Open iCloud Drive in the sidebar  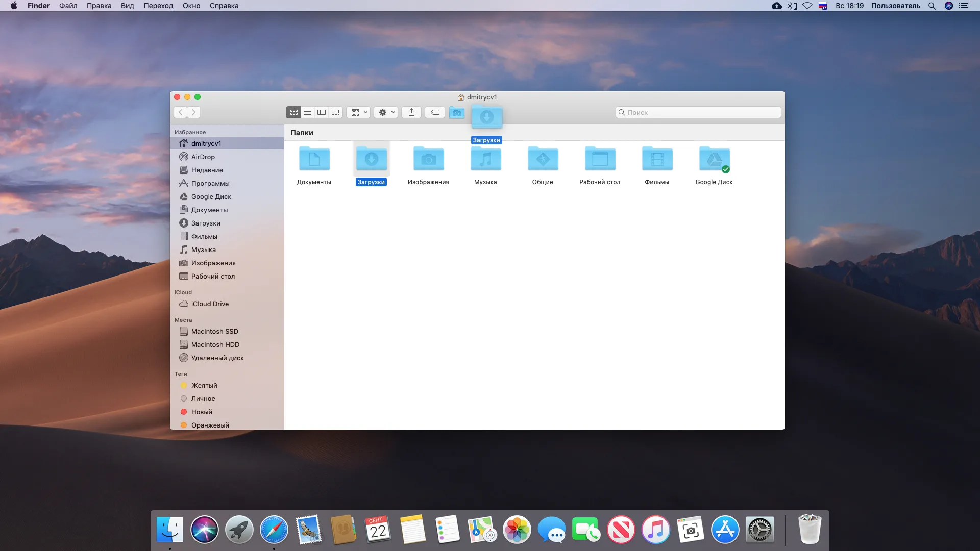(x=227, y=304)
